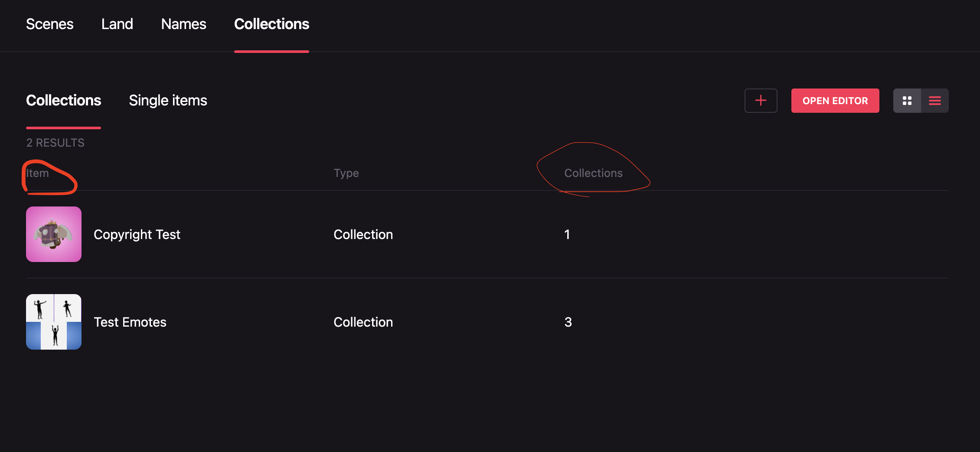Switch to list view layout
Screen dimensions: 980x452
[x=935, y=100]
